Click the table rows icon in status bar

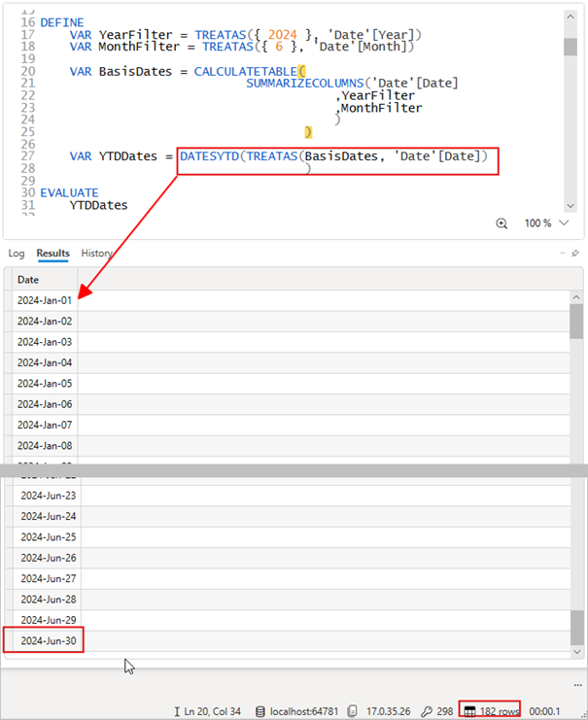tap(469, 711)
